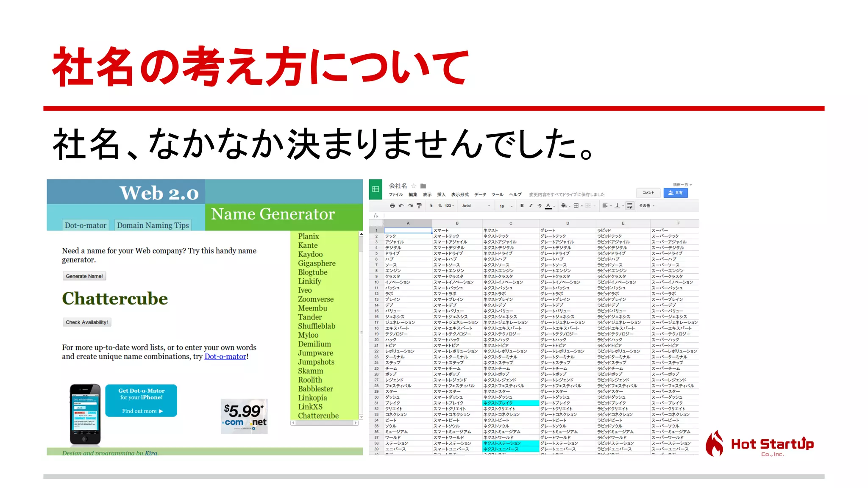
Task: Click highlighted cell ネクストユニバース
Action: click(511, 449)
